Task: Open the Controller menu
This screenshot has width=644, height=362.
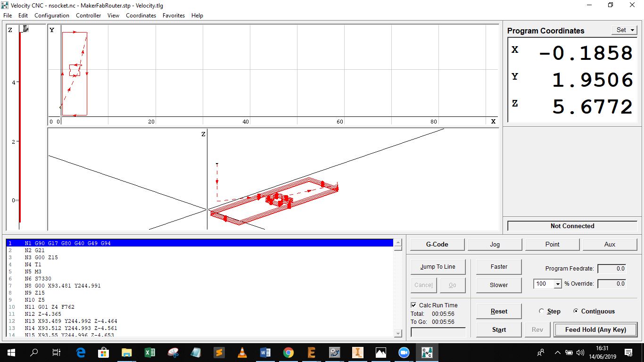Action: coord(89,16)
